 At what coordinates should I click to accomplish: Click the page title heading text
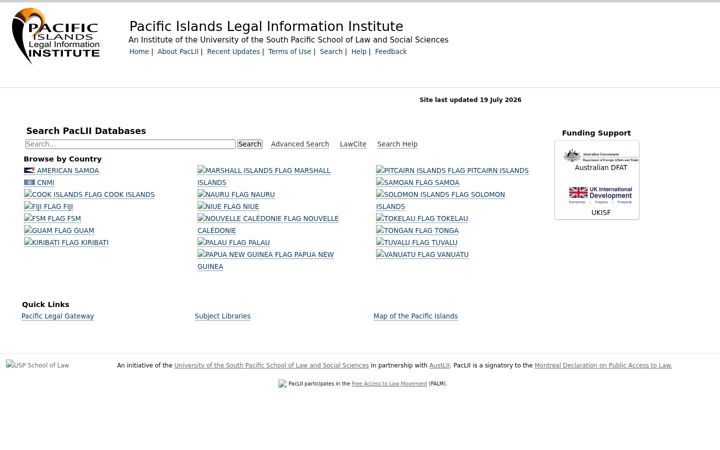266,26
